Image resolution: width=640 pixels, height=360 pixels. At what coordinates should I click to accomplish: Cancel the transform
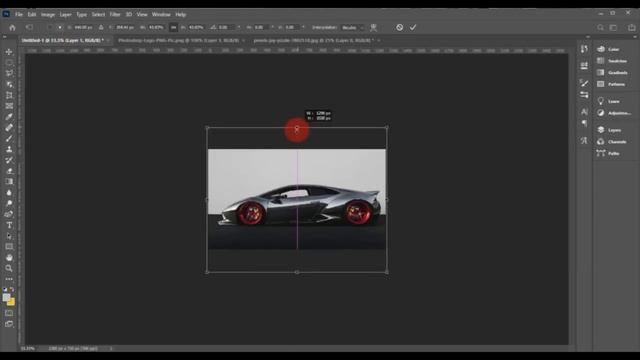[x=400, y=27]
